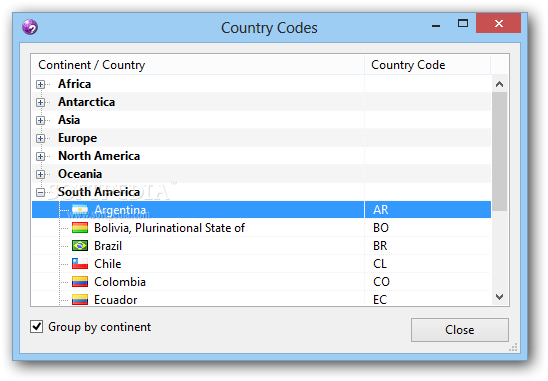Expand the Africa tree node

(x=41, y=84)
